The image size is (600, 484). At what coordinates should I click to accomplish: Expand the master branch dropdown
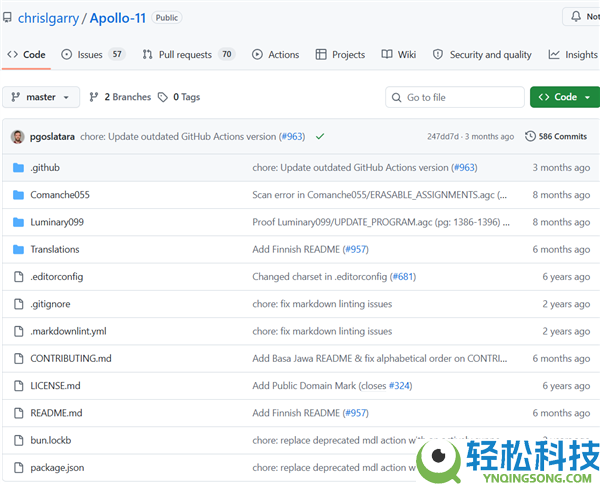click(x=41, y=97)
